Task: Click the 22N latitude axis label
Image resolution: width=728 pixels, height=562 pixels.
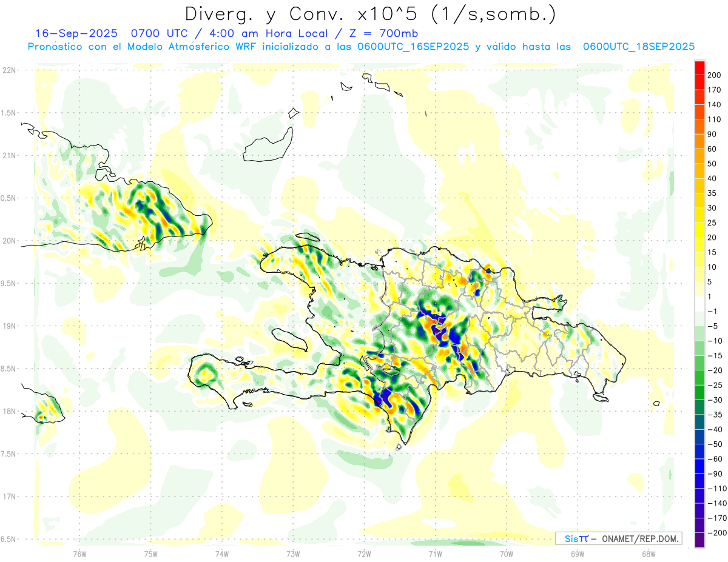Action: [8, 70]
